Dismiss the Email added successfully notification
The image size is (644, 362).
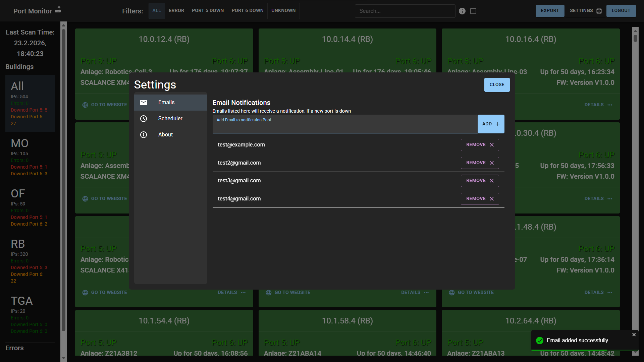[634, 334]
